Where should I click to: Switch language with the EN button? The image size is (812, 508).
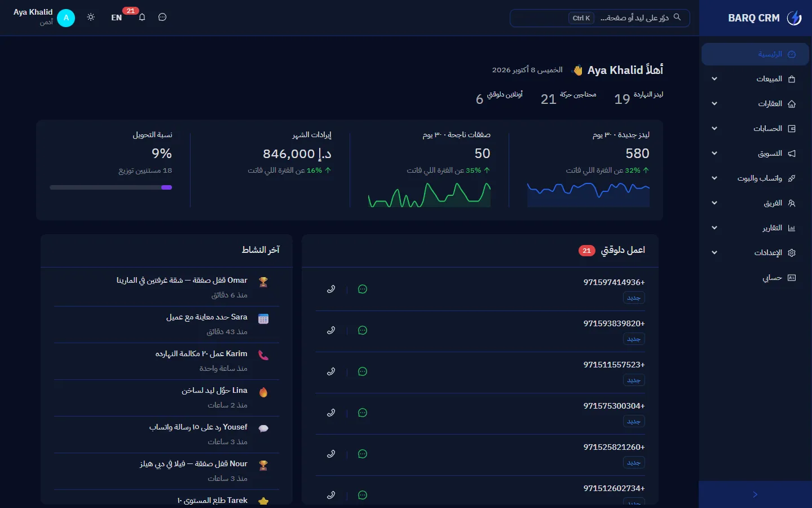tap(117, 17)
